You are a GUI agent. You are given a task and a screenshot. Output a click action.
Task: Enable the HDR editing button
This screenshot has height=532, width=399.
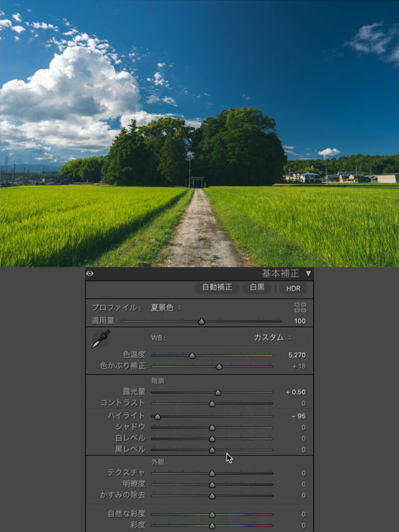tap(293, 288)
